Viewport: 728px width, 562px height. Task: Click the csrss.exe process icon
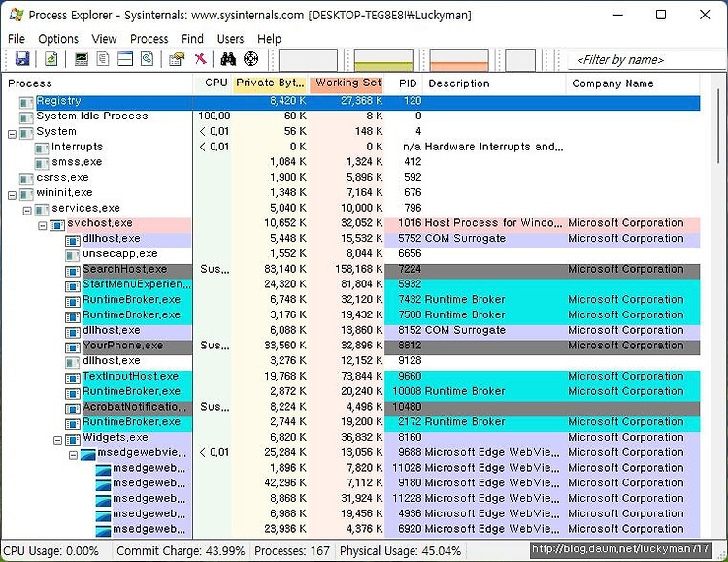[x=26, y=179]
